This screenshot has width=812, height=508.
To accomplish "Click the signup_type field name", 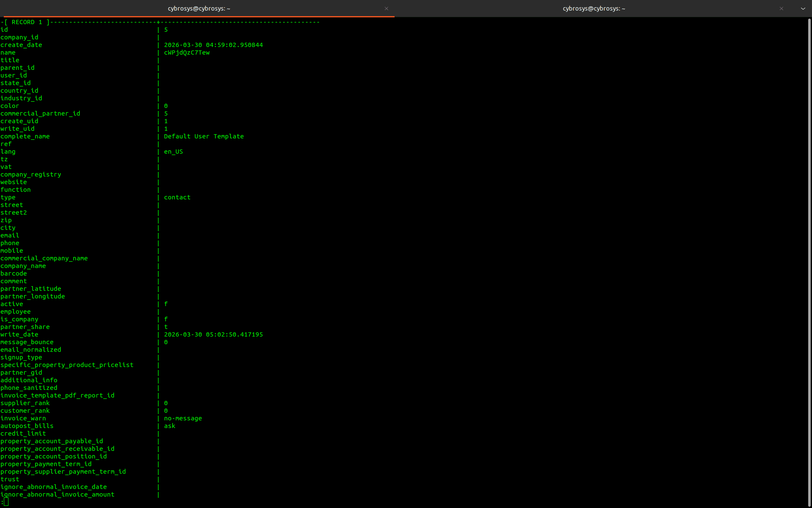I will click(x=21, y=357).
